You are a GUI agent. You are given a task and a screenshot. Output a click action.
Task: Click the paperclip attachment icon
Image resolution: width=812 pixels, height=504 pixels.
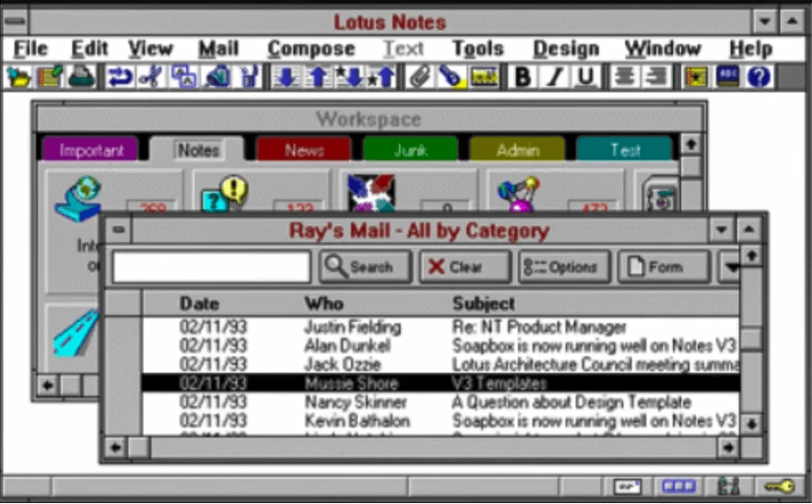(421, 76)
